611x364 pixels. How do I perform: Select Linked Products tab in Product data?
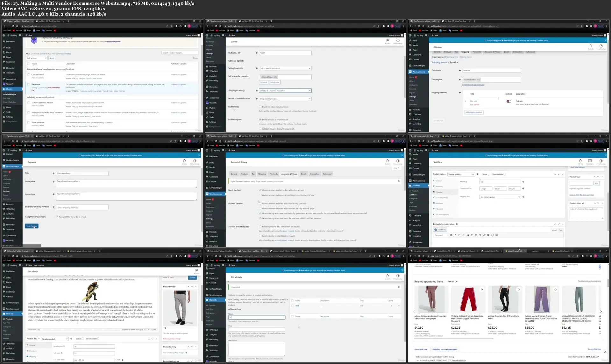click(x=441, y=197)
